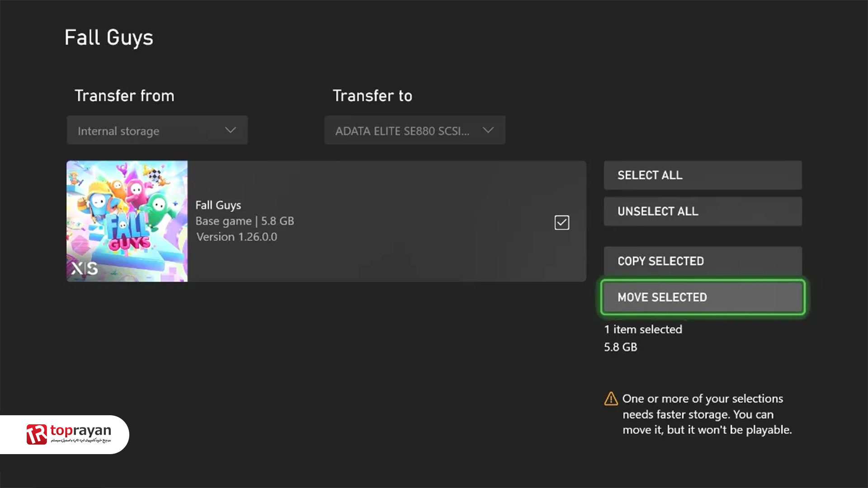Click the faster storage warning message
868x488 pixels.
(707, 414)
